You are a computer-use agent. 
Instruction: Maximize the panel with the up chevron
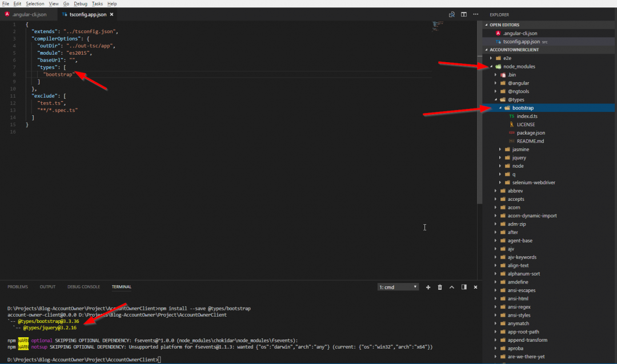pyautogui.click(x=452, y=287)
